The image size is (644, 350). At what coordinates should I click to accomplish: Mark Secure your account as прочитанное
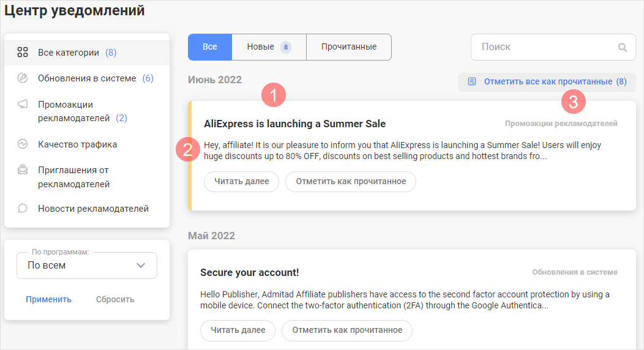point(347,330)
